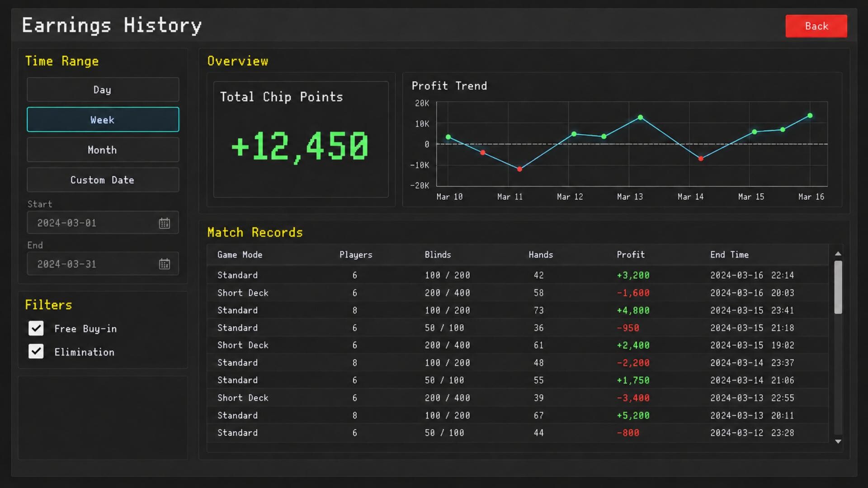
Task: Click the Start date field 2024-03-01
Action: pos(103,223)
